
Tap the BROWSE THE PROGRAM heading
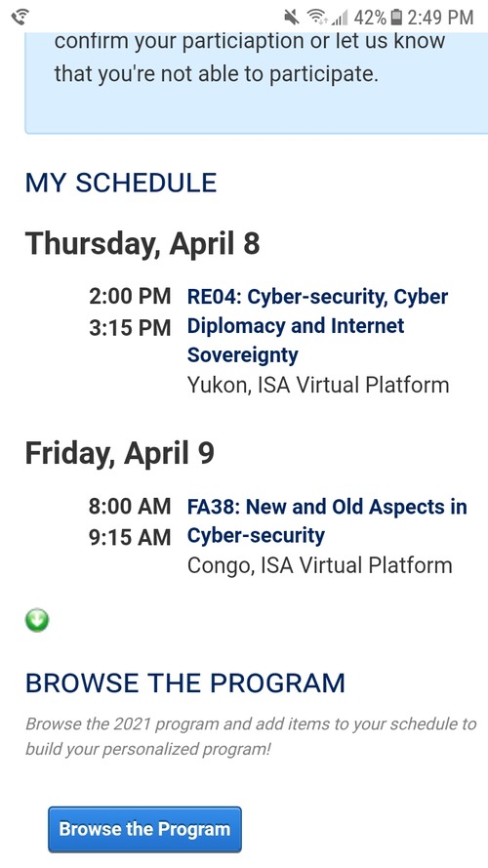pos(185,683)
